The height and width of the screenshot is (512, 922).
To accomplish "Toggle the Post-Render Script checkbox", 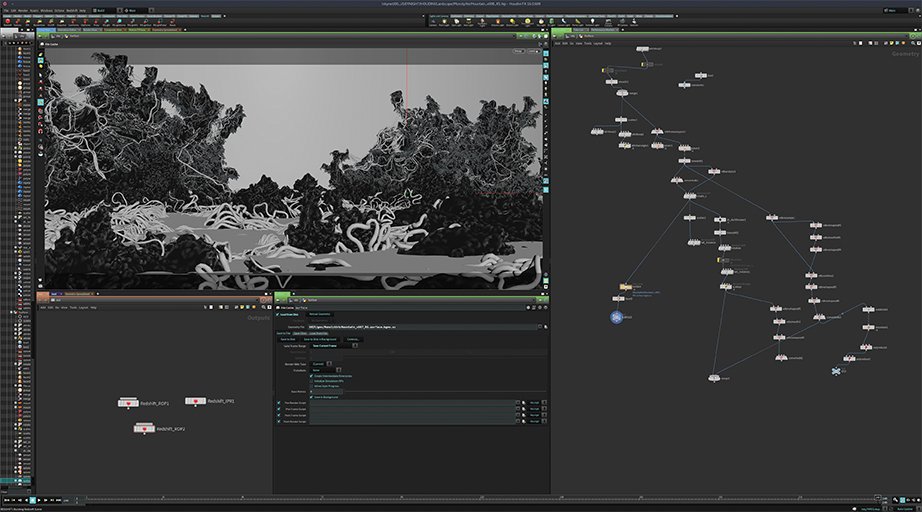I will pyautogui.click(x=279, y=421).
